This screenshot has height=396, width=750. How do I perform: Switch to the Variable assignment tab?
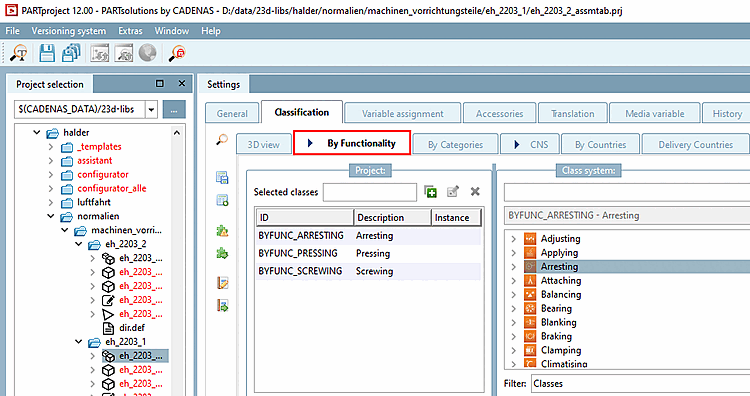(402, 114)
